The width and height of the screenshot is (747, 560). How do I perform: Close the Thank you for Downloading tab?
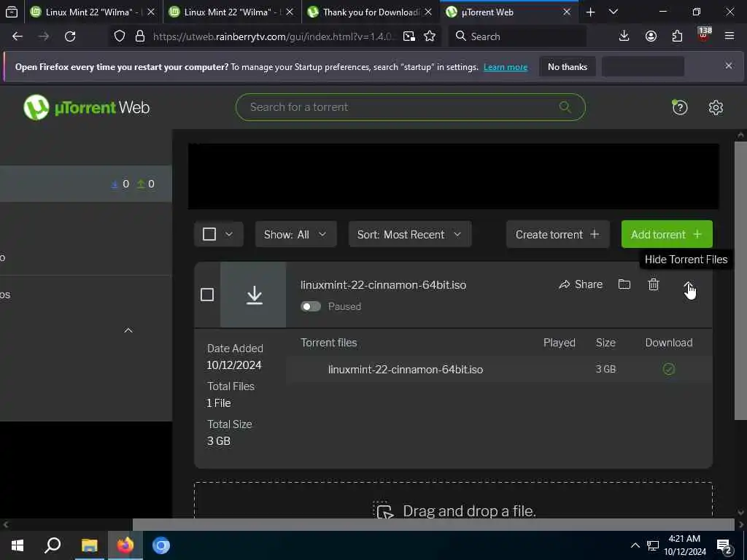(428, 12)
